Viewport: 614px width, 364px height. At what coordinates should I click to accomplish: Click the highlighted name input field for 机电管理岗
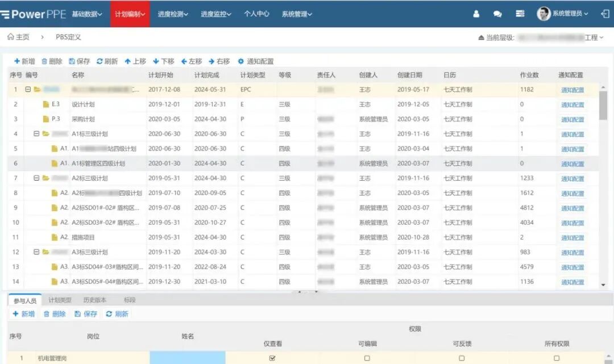[x=188, y=357]
